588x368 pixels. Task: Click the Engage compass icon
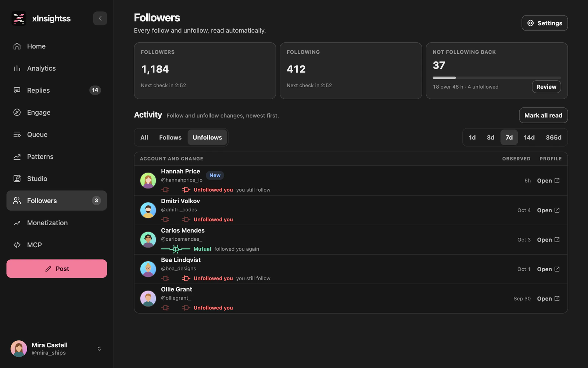pos(17,112)
